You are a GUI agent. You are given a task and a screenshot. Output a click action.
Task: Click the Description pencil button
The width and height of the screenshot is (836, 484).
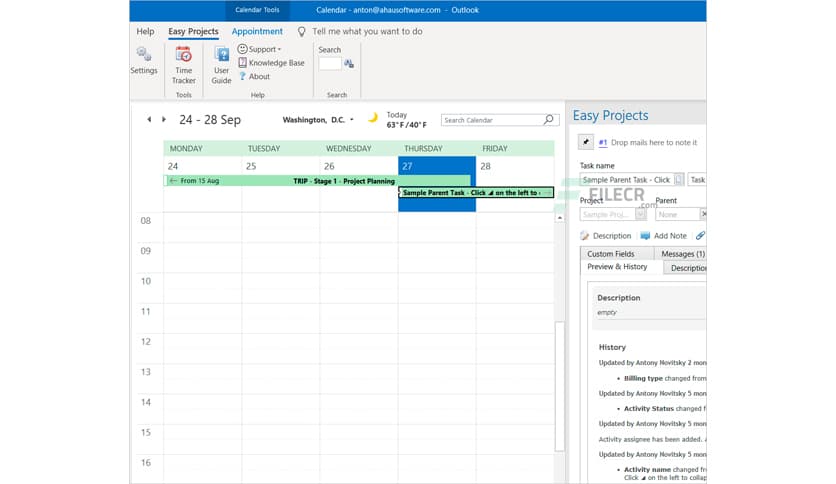[606, 236]
